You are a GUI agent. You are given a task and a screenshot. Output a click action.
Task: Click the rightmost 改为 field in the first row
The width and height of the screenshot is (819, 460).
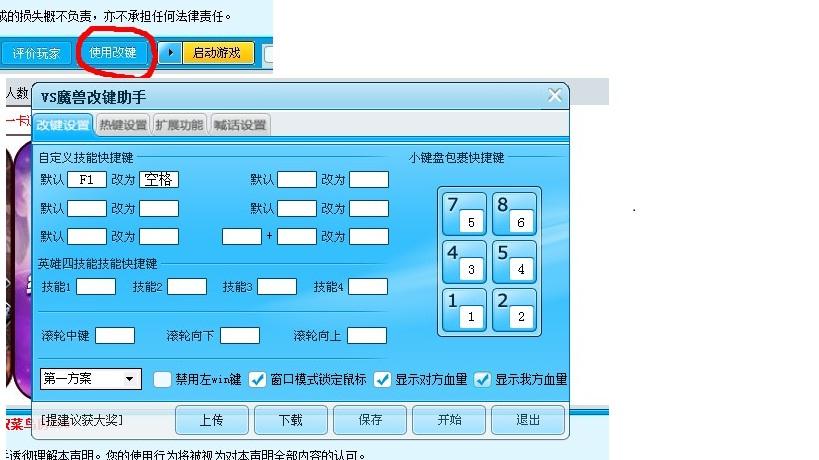(369, 180)
